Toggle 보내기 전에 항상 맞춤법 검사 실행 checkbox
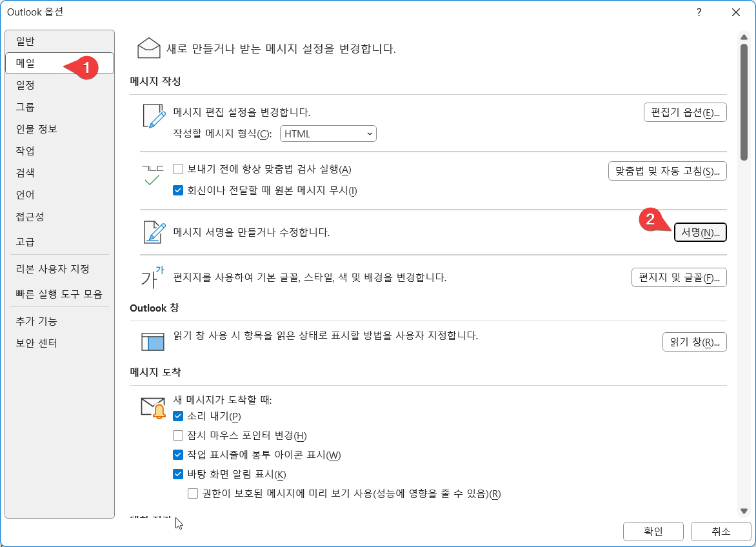756x547 pixels. pos(178,169)
